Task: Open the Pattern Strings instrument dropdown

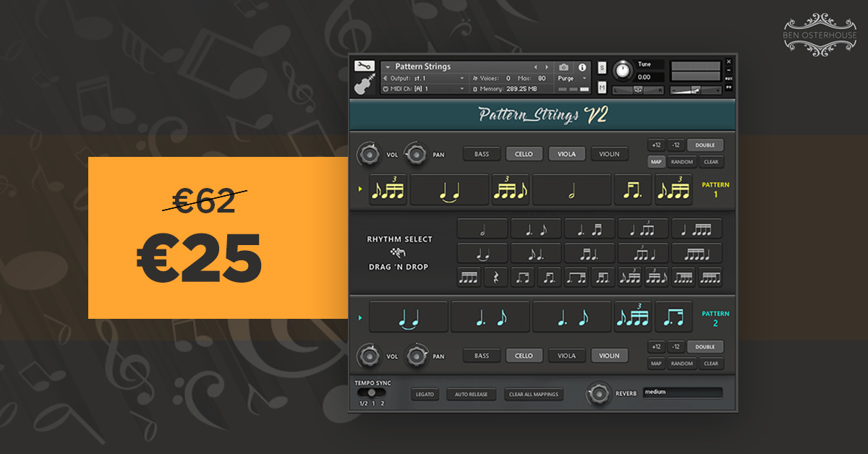Action: pyautogui.click(x=388, y=67)
